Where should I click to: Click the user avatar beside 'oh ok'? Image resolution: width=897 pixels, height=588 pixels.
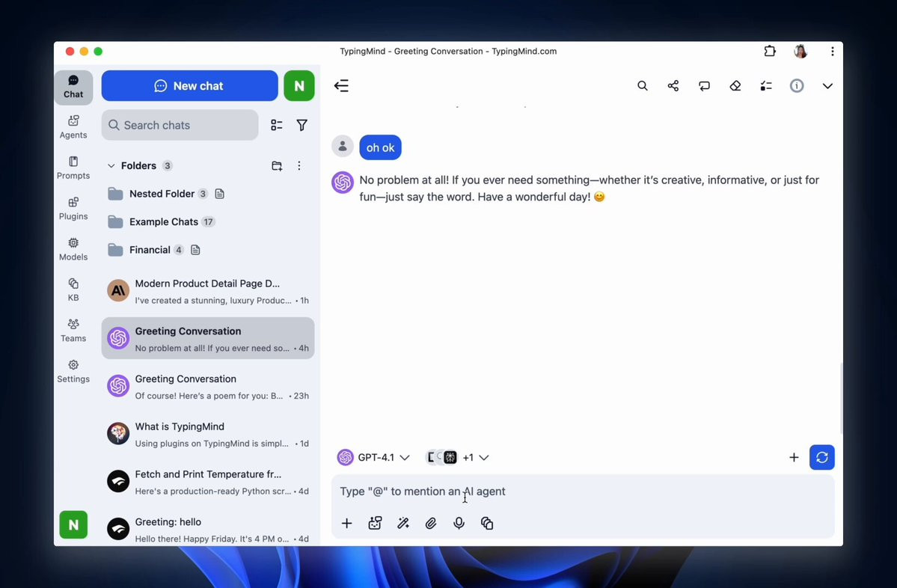[x=343, y=147]
